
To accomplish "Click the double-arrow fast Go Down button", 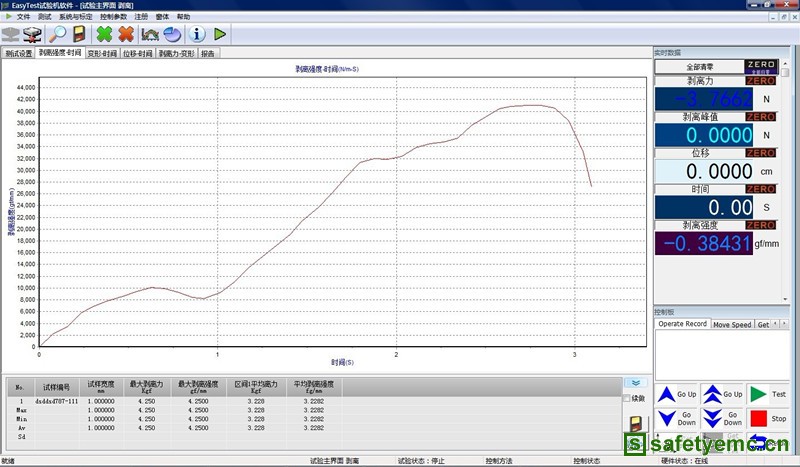I will click(x=722, y=419).
